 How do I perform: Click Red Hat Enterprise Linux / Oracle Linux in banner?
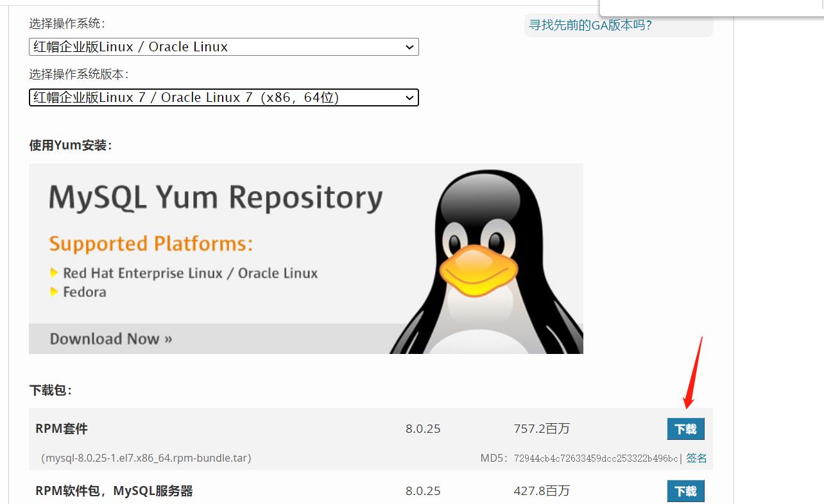(191, 273)
